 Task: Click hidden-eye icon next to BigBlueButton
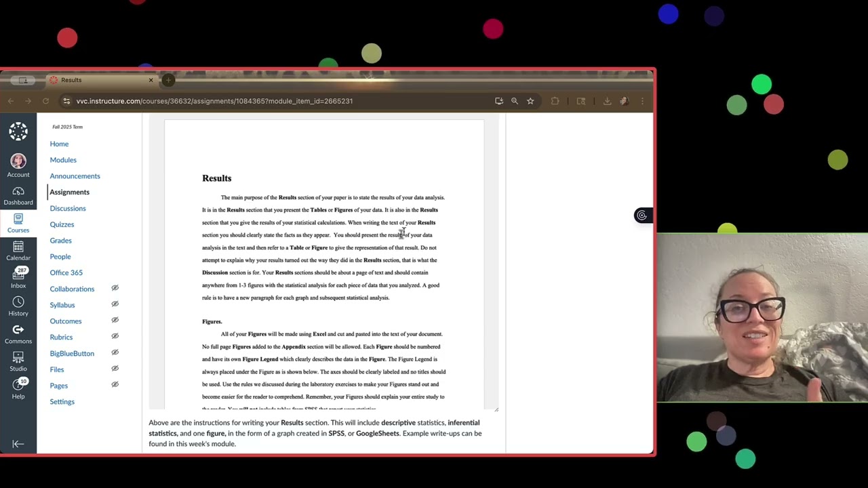click(x=115, y=352)
